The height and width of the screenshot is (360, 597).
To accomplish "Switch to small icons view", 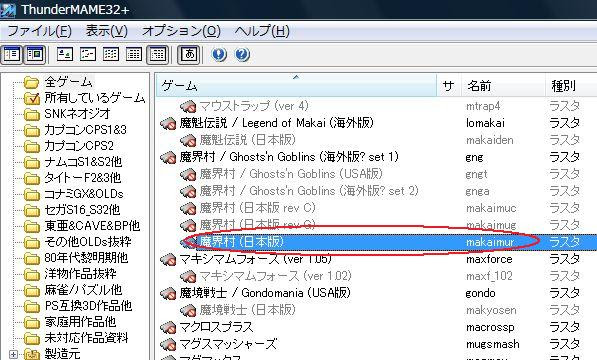I will coord(88,54).
